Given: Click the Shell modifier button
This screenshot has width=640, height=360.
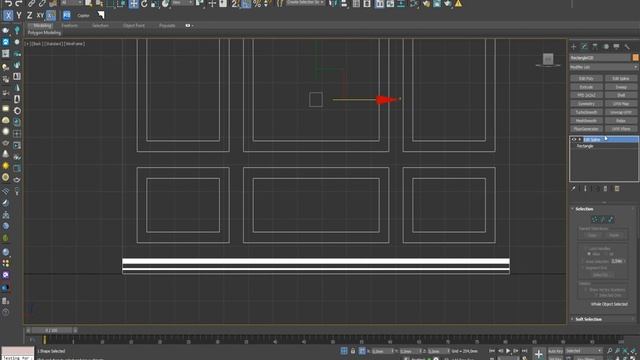Looking at the screenshot, I should click(x=621, y=95).
